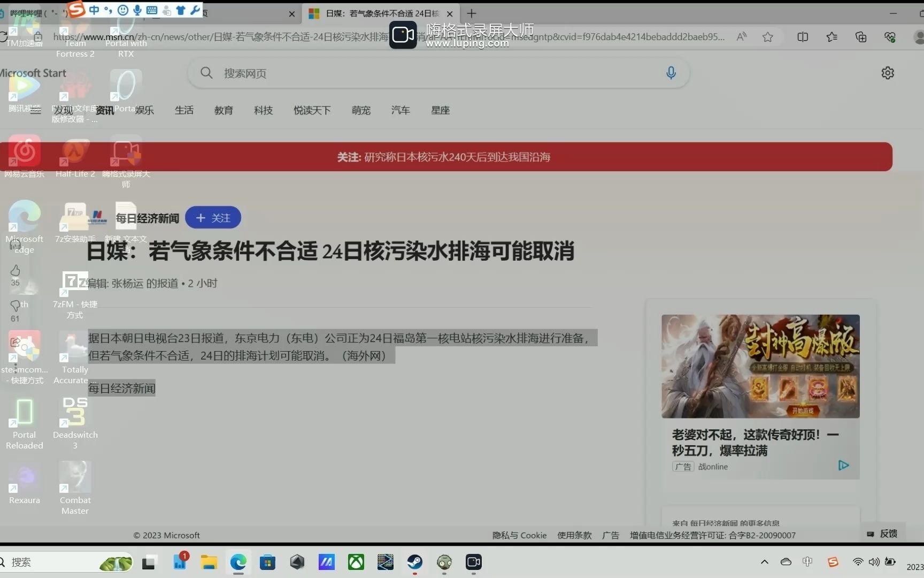The height and width of the screenshot is (578, 924).
Task: Click the Sogou S logo in IME toolbar
Action: coord(77,9)
